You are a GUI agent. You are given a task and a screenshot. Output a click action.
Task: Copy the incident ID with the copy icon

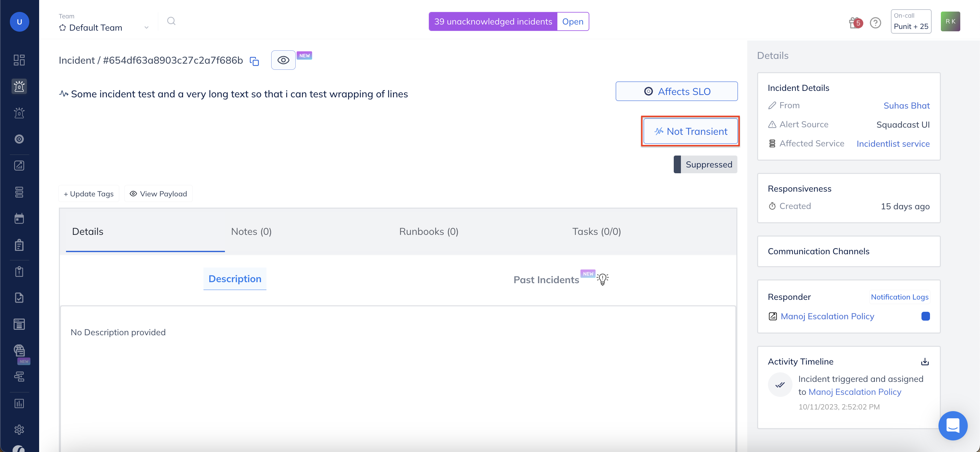click(x=254, y=61)
